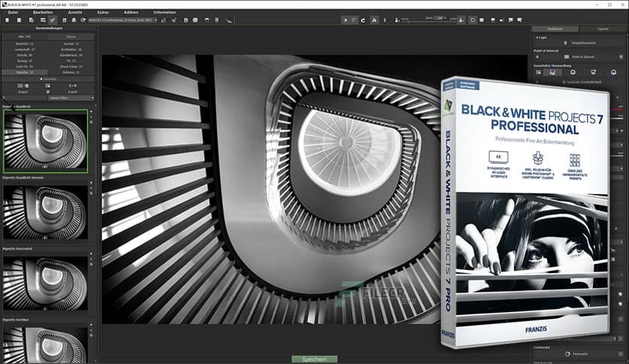
Task: Click the icon between the Import and Export icons
Action: 47,86
